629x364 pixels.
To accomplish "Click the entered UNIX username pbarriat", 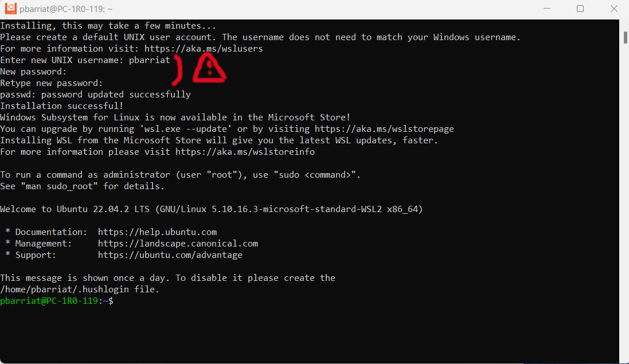I will 149,60.
